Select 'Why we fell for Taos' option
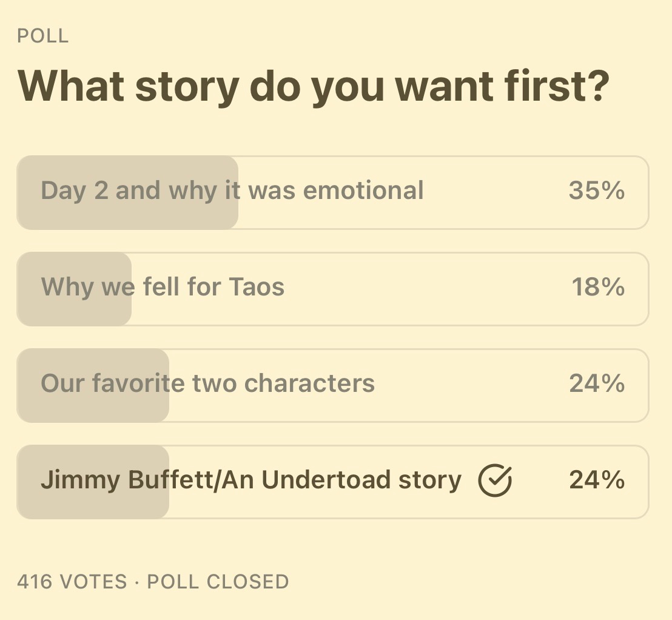 pyautogui.click(x=332, y=289)
